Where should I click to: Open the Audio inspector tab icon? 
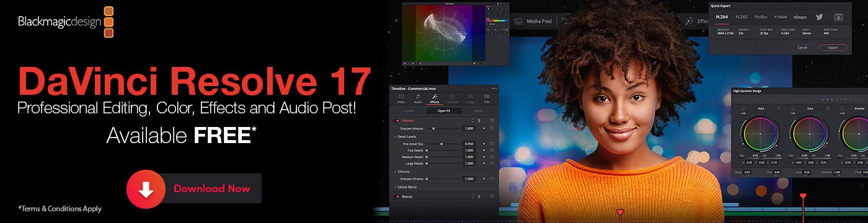click(418, 98)
